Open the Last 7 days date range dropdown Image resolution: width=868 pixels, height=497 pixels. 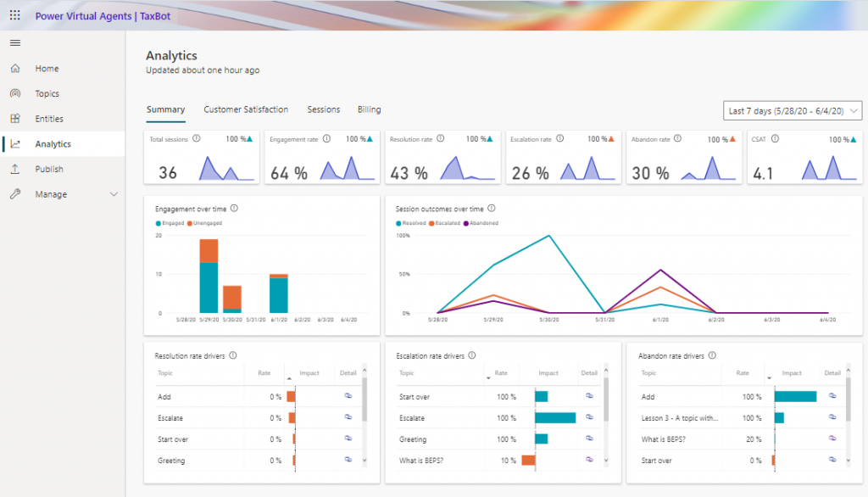pyautogui.click(x=793, y=111)
